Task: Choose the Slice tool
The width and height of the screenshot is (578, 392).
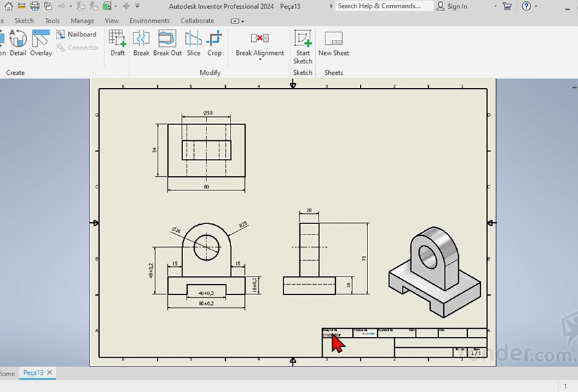Action: [193, 43]
